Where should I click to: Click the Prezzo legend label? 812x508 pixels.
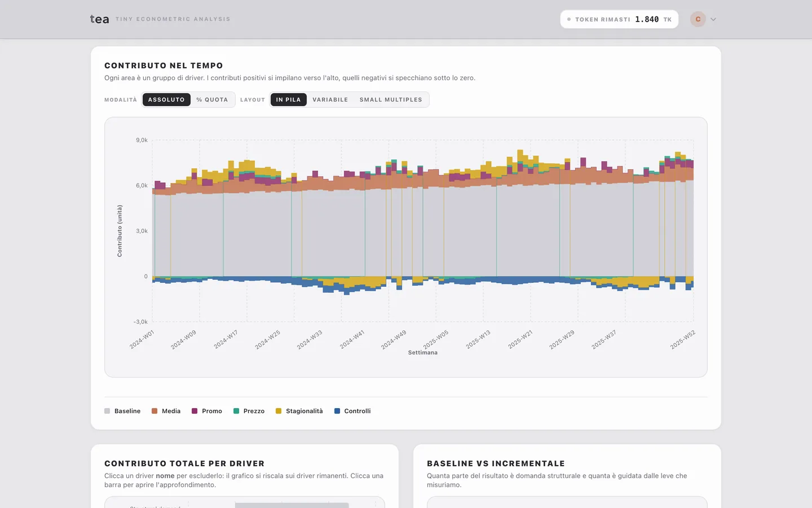(254, 411)
